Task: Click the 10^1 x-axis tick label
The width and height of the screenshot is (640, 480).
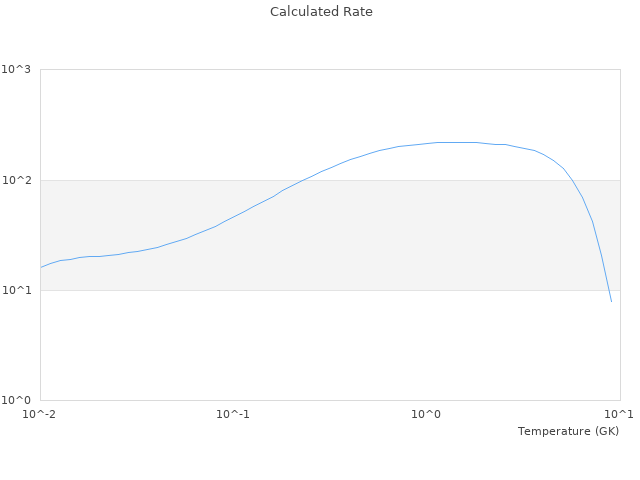Action: tap(619, 414)
